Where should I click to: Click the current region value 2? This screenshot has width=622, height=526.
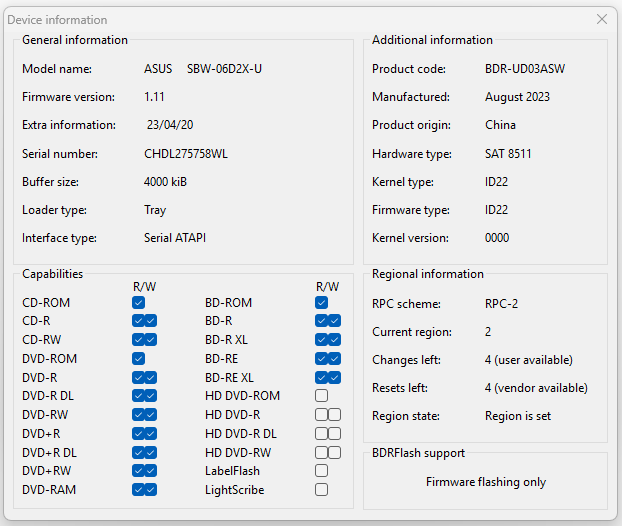click(488, 332)
